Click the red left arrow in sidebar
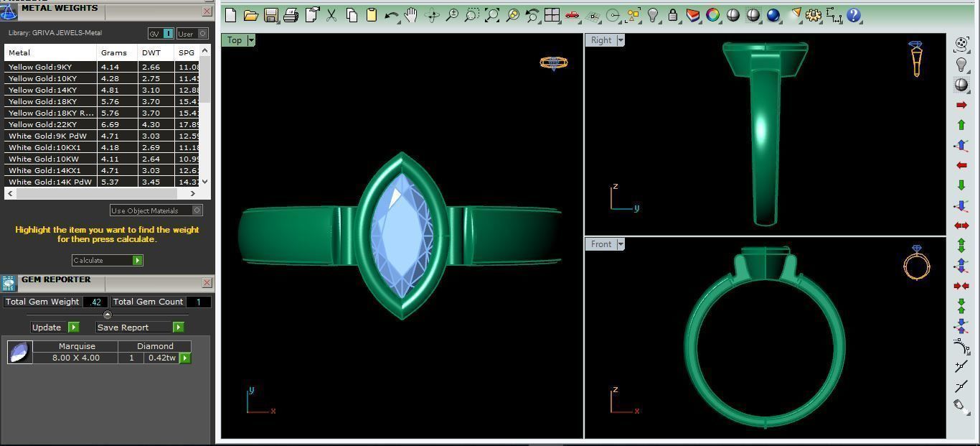The image size is (980, 446). (x=961, y=165)
